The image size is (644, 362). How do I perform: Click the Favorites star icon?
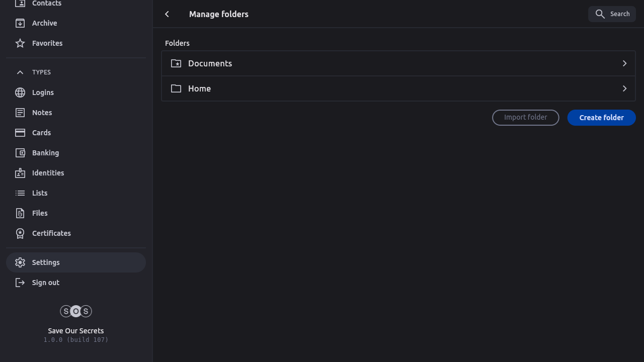pos(20,43)
